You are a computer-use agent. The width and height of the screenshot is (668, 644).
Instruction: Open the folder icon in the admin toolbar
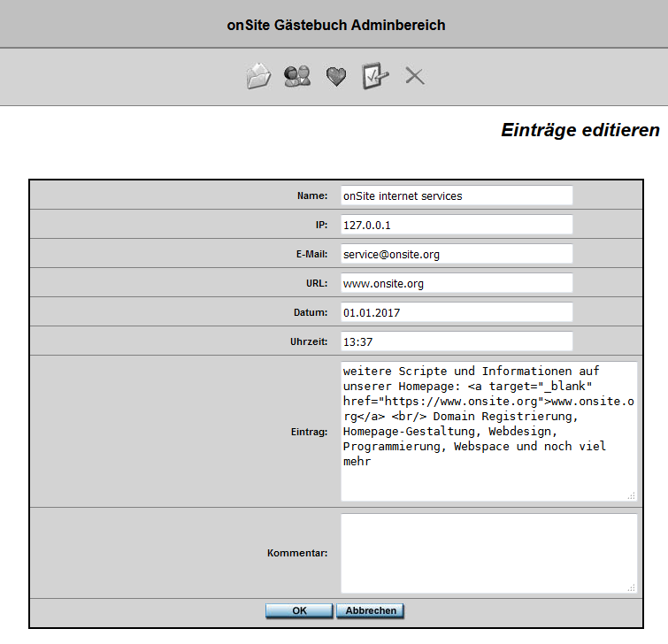[x=258, y=76]
